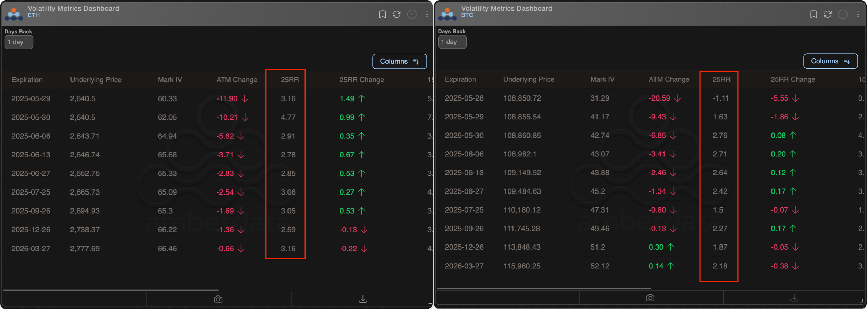Image resolution: width=868 pixels, height=309 pixels.
Task: Select BTC expiration 2025-07-25 cell
Action: point(464,210)
